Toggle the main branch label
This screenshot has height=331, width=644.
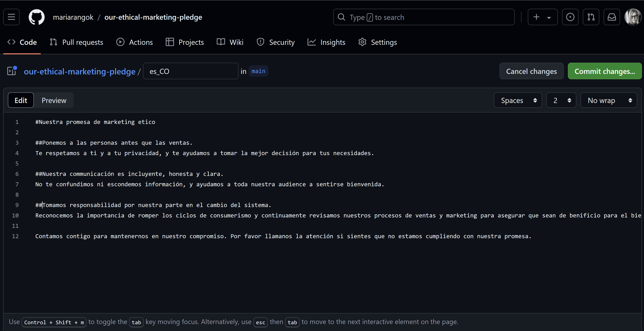[x=258, y=71]
